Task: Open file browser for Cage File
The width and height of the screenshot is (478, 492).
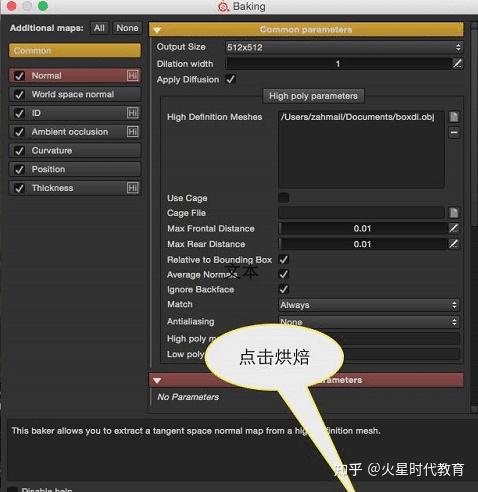Action: tap(454, 213)
